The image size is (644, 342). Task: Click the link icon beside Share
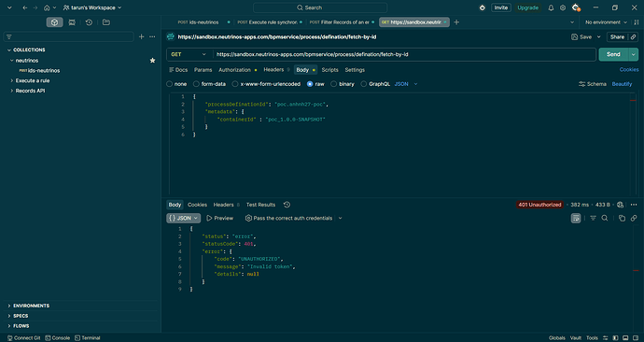(634, 36)
